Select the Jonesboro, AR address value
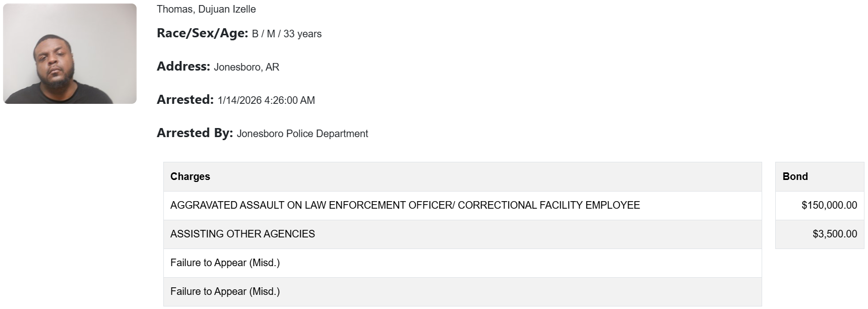 coord(246,67)
